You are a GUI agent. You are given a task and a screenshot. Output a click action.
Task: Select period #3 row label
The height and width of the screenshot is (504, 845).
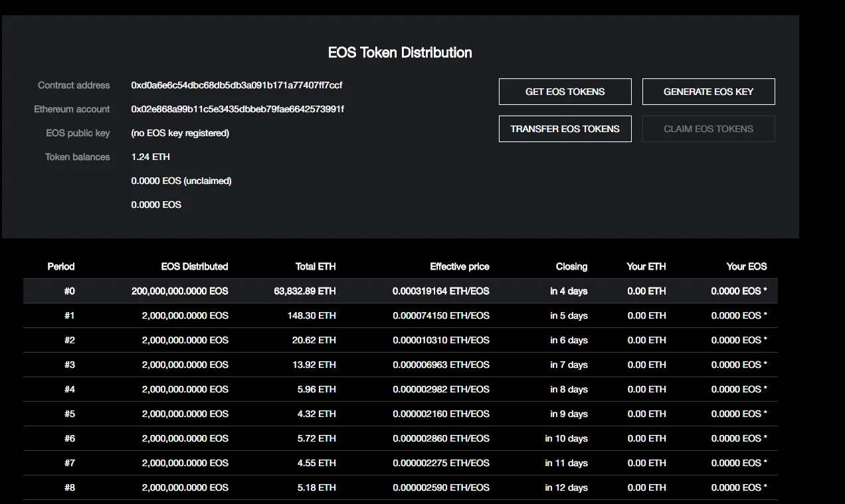tap(70, 365)
